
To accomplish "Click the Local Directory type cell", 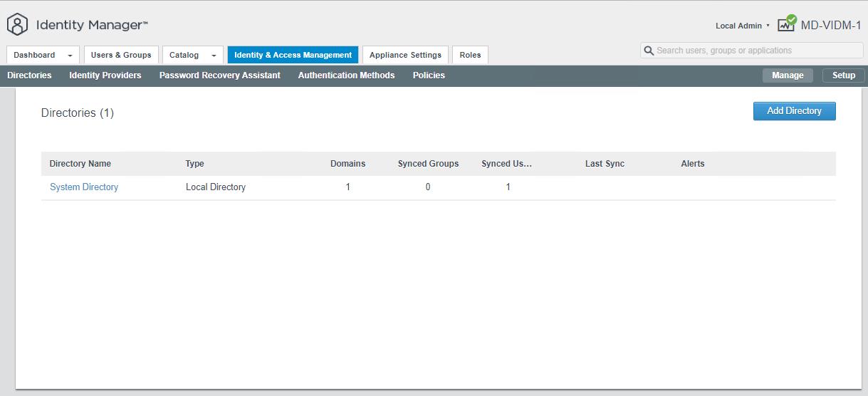I will (216, 187).
